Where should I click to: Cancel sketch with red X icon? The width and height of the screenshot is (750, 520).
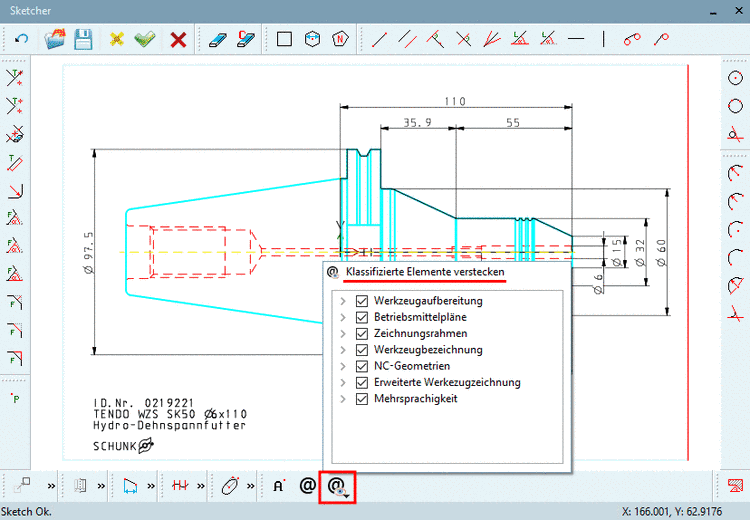[178, 39]
